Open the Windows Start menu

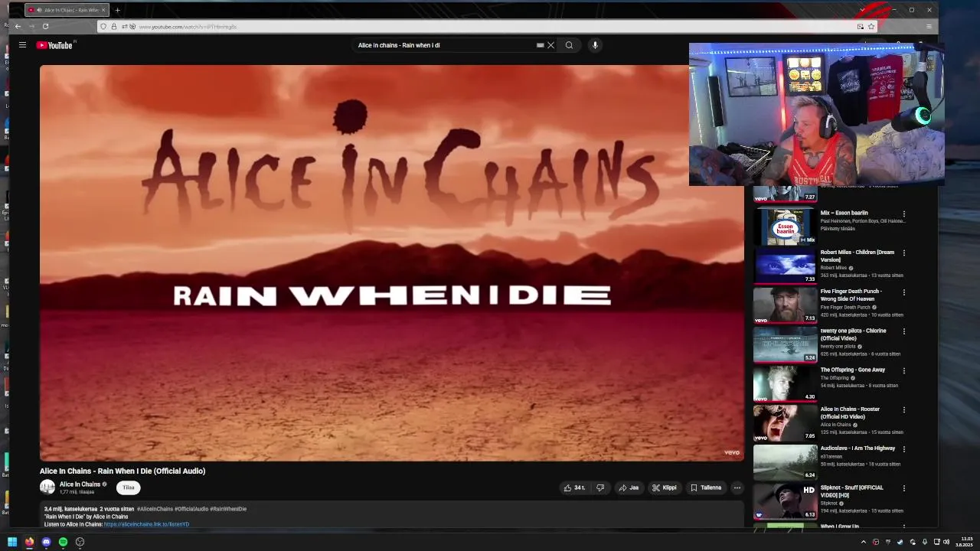[x=12, y=542]
